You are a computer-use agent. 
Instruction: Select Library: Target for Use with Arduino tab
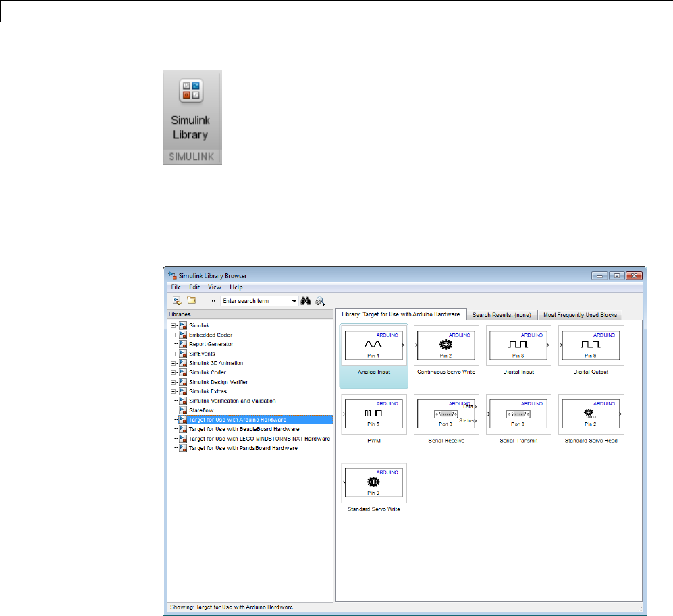pyautogui.click(x=401, y=314)
